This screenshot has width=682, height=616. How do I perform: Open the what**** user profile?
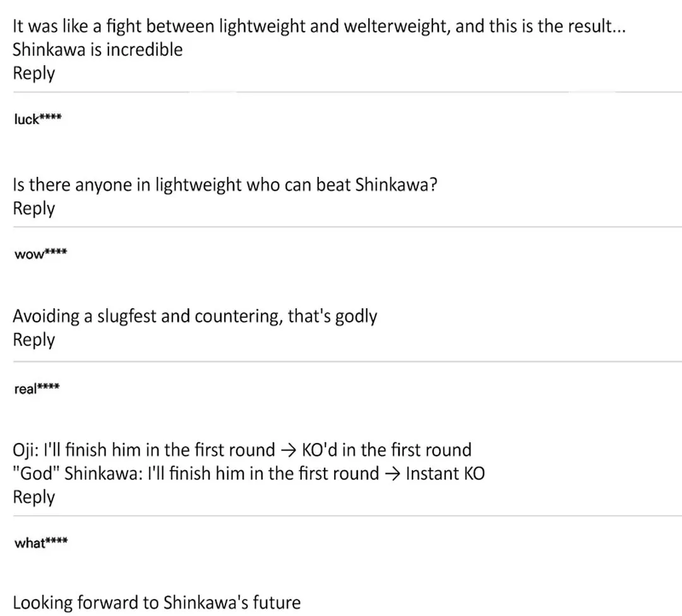click(41, 543)
